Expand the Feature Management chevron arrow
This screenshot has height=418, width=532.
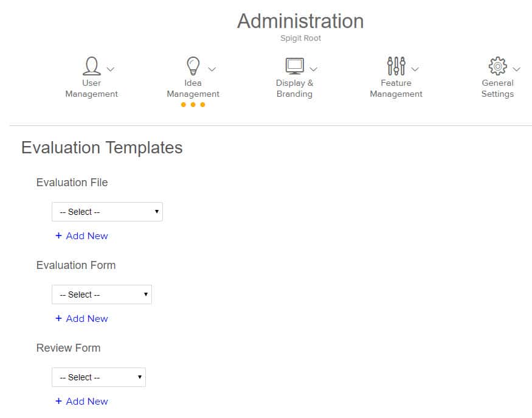click(415, 69)
